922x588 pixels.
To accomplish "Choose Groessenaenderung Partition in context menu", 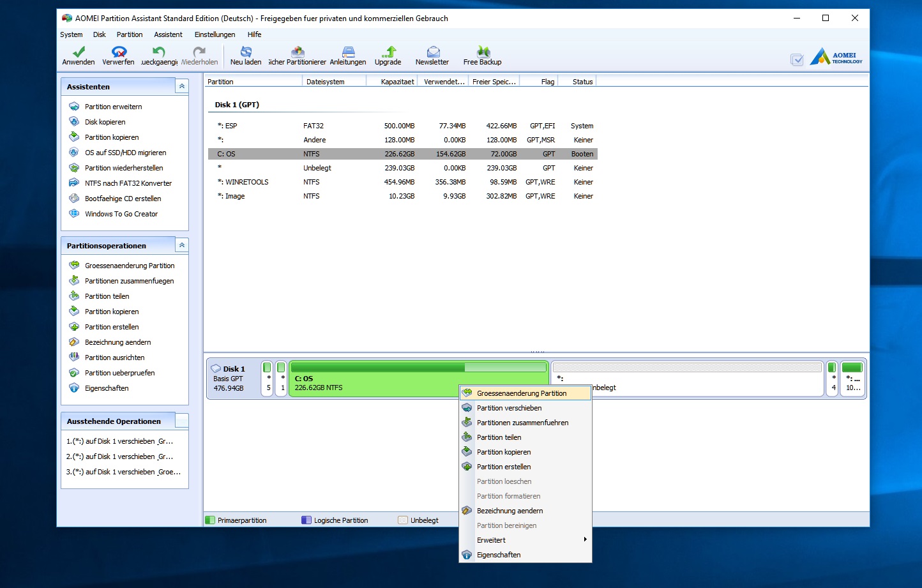I will click(x=525, y=393).
